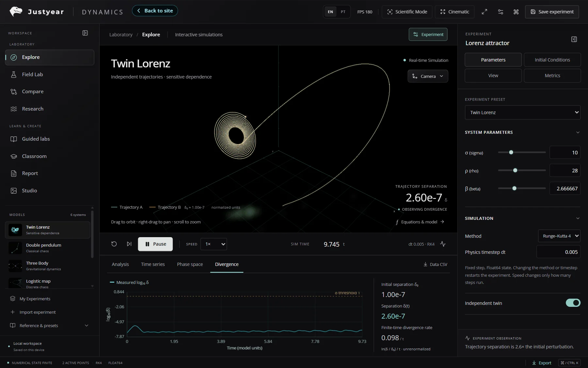Click Back to site button
588x368 pixels.
coord(155,11)
